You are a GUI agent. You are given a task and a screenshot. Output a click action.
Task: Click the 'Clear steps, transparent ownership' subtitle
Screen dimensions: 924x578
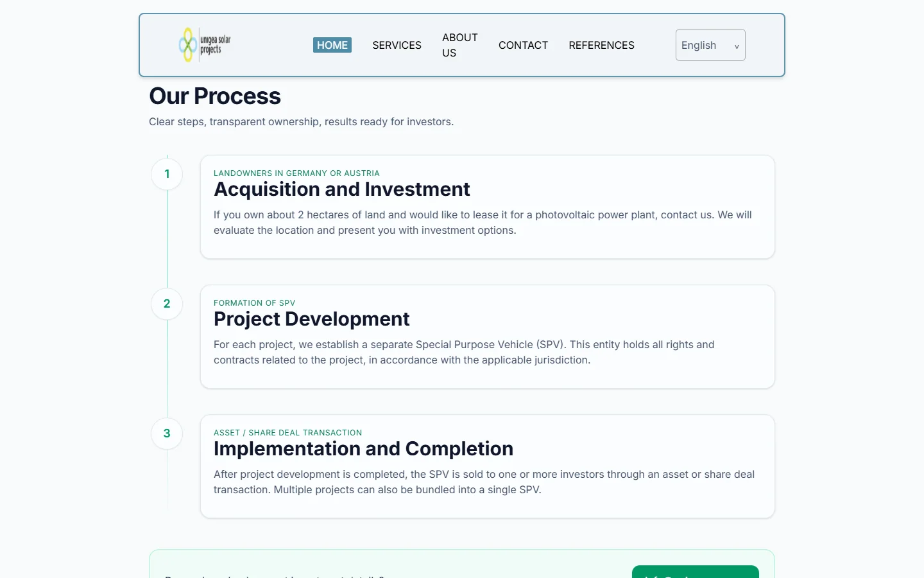[x=301, y=122]
